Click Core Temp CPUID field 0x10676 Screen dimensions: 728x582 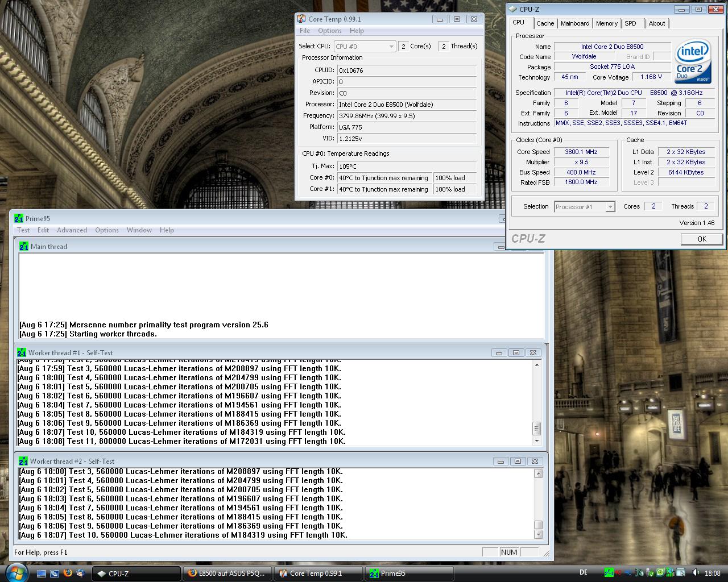[407, 70]
